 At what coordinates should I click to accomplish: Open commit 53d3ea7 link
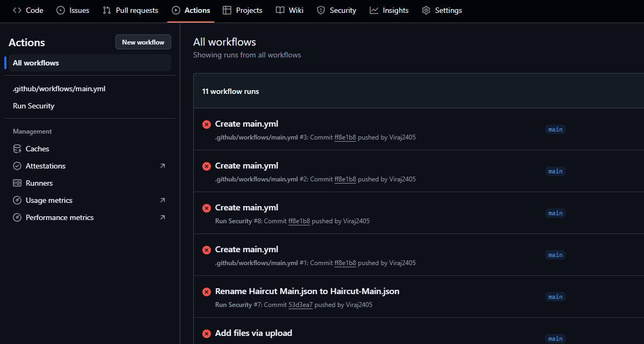tap(301, 305)
